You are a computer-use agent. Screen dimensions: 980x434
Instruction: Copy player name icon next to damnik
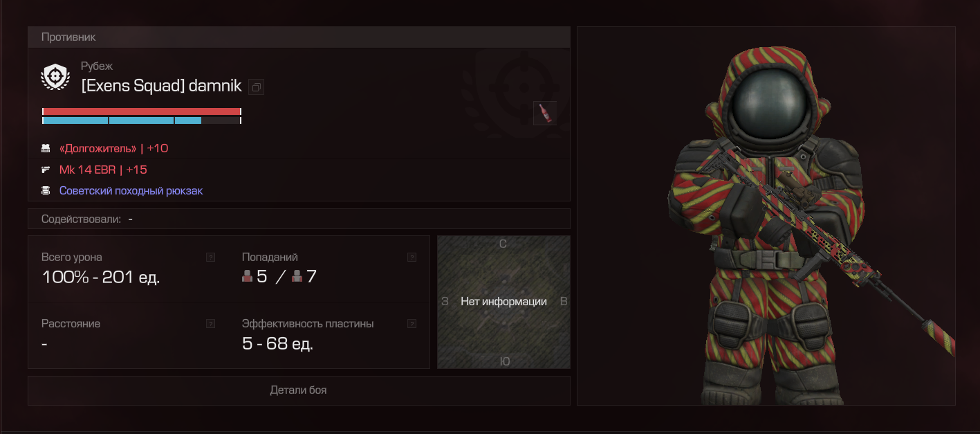(257, 87)
